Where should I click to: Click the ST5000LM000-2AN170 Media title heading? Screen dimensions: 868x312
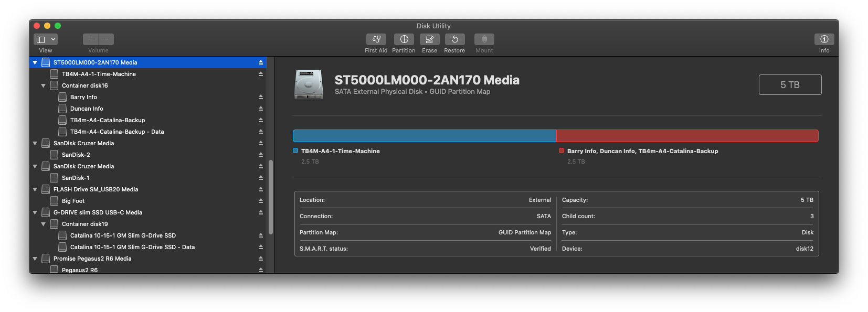[427, 80]
